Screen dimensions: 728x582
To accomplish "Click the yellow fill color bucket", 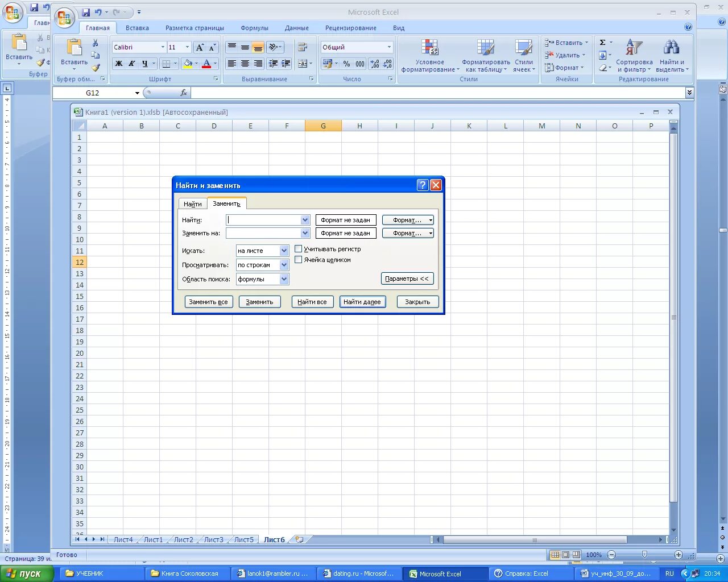I will pyautogui.click(x=188, y=64).
